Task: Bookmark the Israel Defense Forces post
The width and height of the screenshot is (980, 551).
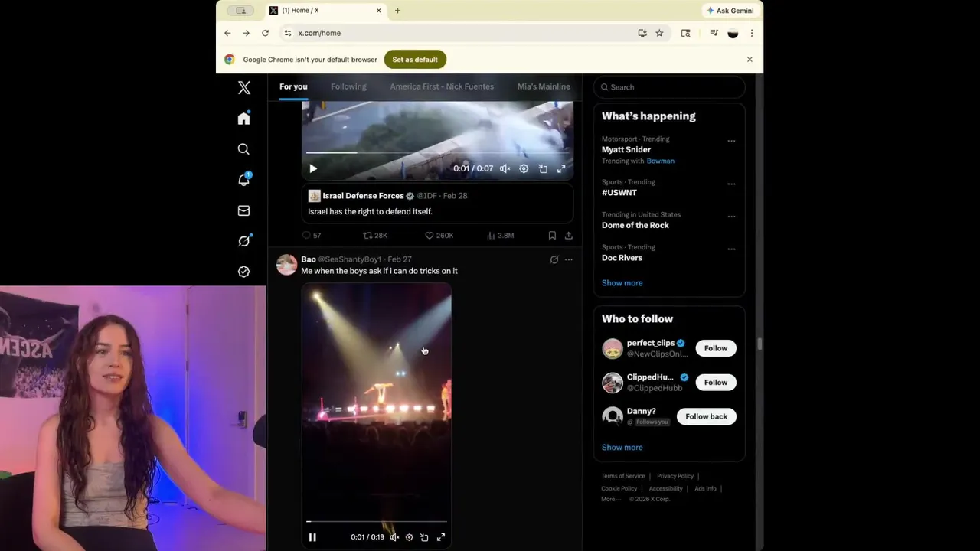Action: point(552,236)
